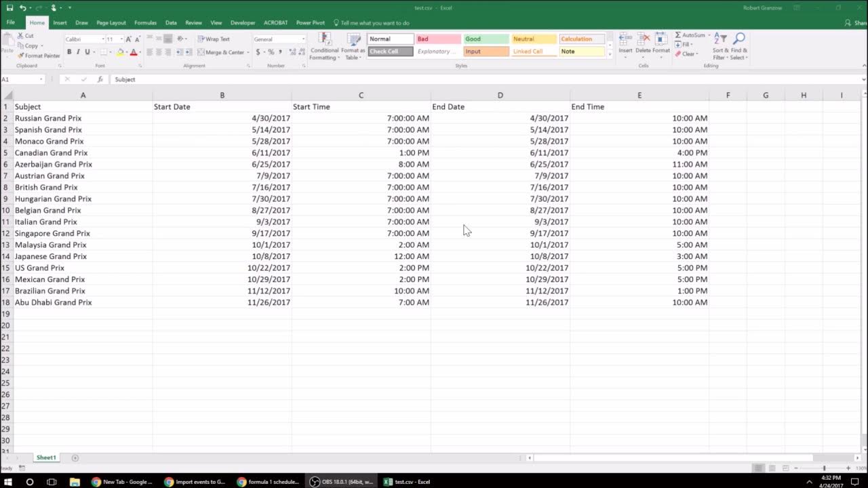The width and height of the screenshot is (868, 488).
Task: Switch to the Insert ribbon tab
Action: tap(60, 23)
